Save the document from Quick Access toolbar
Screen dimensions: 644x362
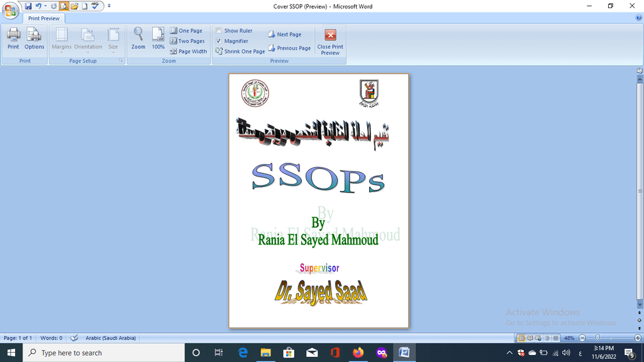click(28, 6)
